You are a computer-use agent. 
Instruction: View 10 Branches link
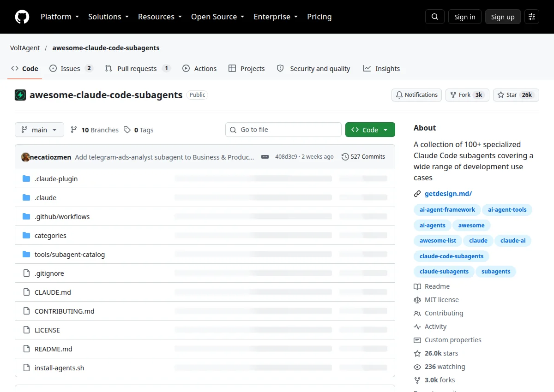[x=95, y=130]
